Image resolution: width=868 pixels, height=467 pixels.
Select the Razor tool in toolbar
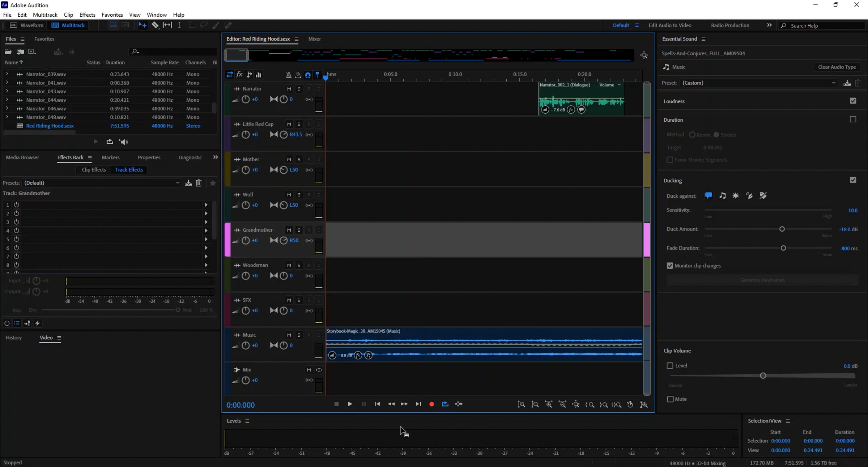(x=155, y=25)
